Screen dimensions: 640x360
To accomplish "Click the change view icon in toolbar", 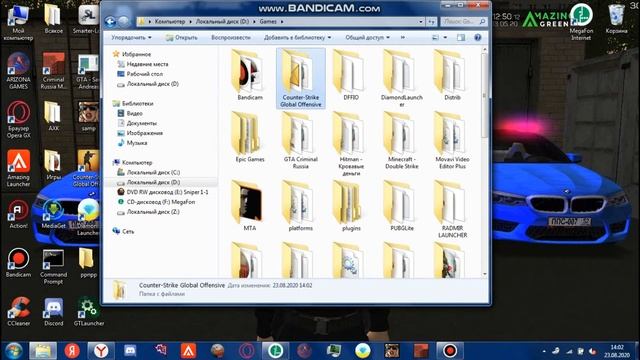I will click(x=436, y=38).
